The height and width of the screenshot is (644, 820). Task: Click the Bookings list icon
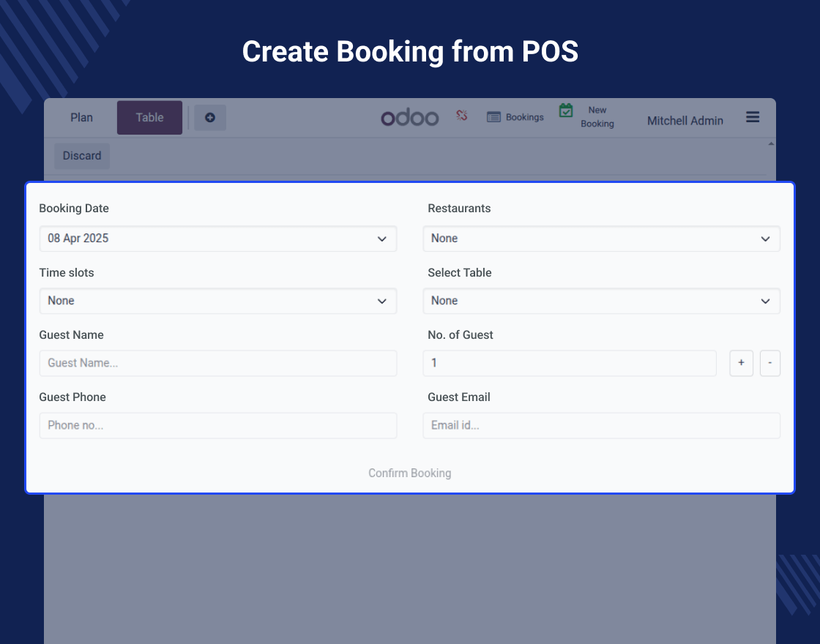point(493,117)
